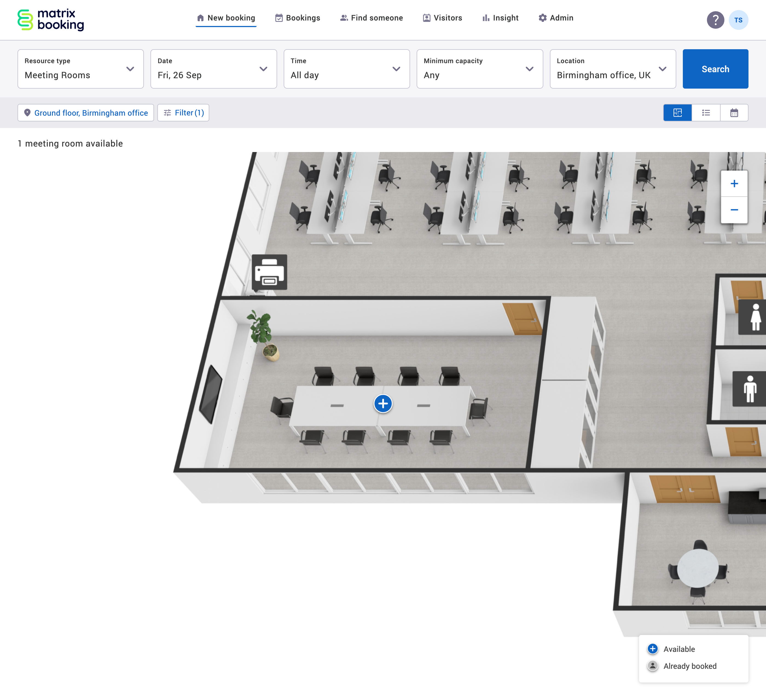Click the available room plus marker
766x700 pixels.
(x=383, y=403)
